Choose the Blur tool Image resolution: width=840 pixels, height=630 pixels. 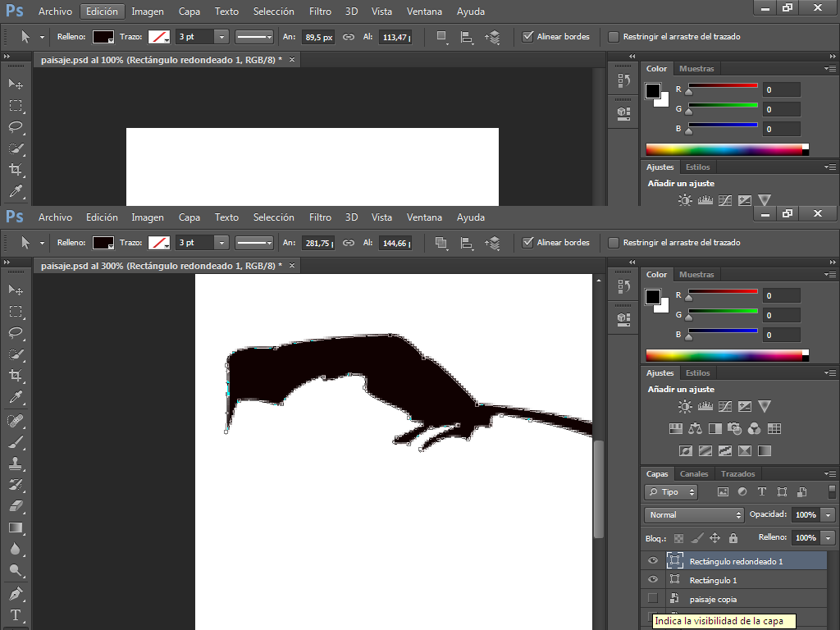point(16,549)
